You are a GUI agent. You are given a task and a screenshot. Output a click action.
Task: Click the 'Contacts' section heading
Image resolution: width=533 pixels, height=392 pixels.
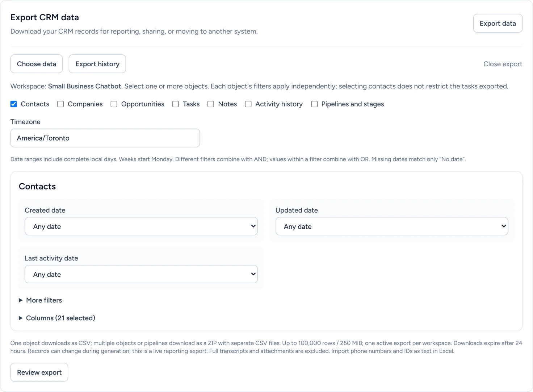(37, 187)
